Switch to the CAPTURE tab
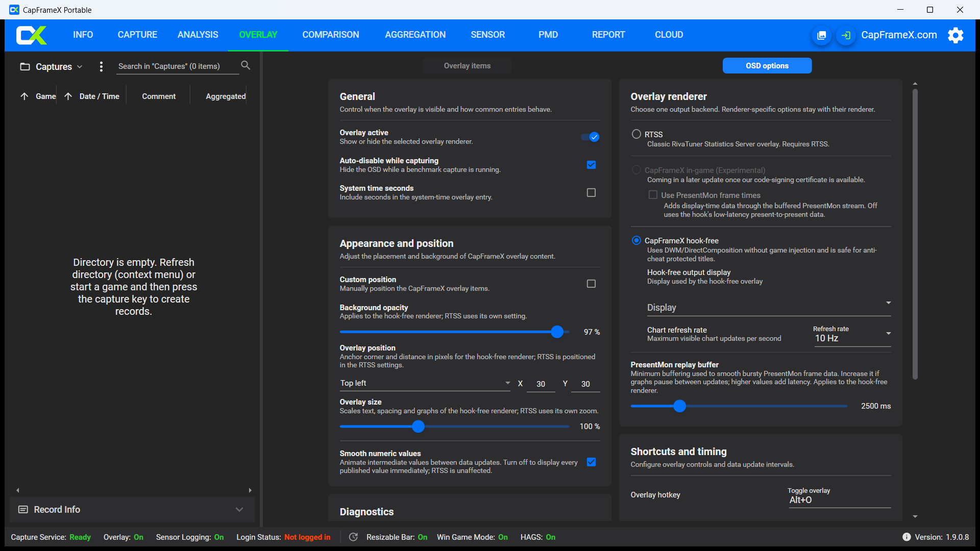The height and width of the screenshot is (551, 980). pos(137,35)
